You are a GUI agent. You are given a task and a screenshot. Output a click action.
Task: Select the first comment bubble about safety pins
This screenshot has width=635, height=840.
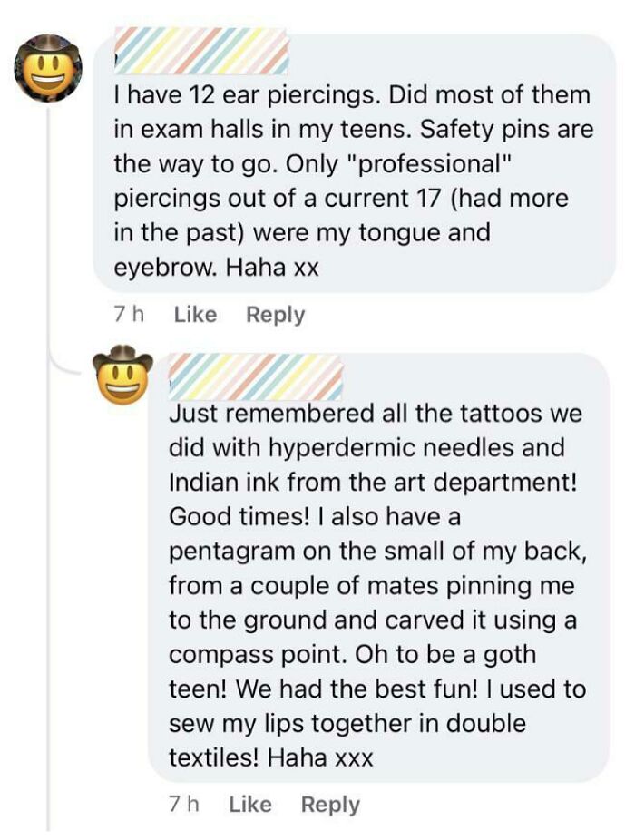point(355,163)
